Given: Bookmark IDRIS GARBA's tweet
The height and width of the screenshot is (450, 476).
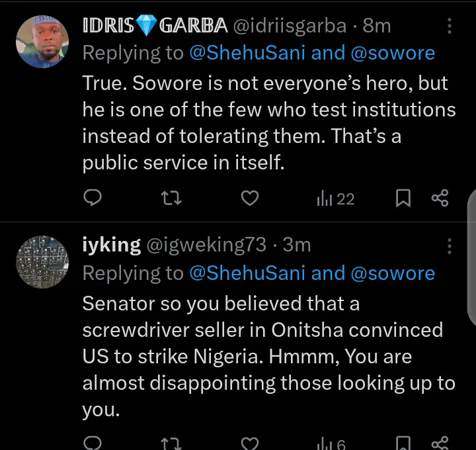Looking at the screenshot, I should click(403, 197).
